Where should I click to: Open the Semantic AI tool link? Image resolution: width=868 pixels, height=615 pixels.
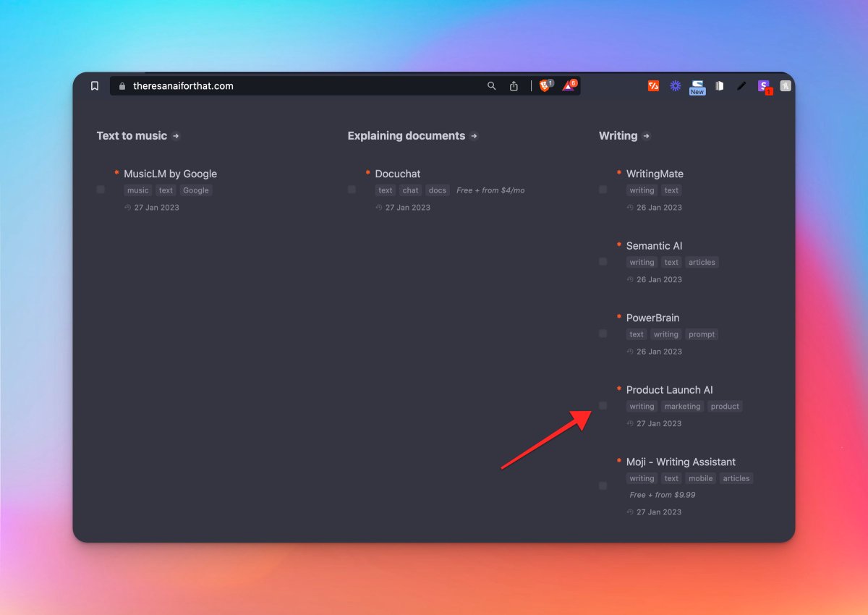pyautogui.click(x=655, y=246)
